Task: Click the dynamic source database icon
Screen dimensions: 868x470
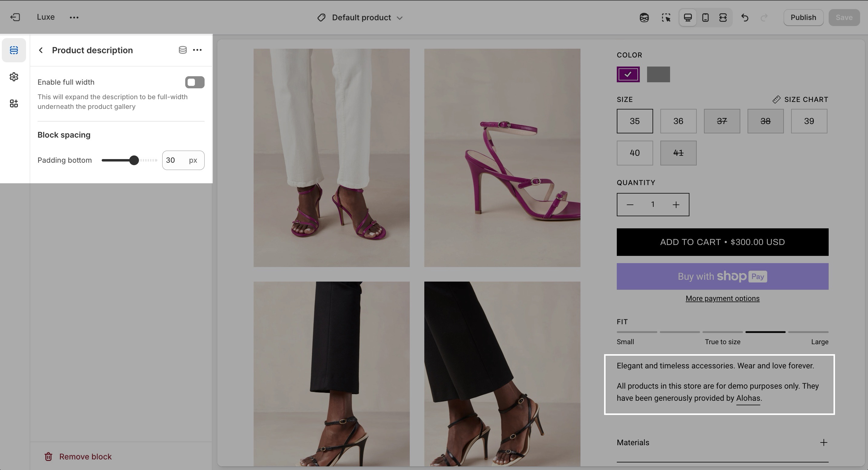Action: 182,50
